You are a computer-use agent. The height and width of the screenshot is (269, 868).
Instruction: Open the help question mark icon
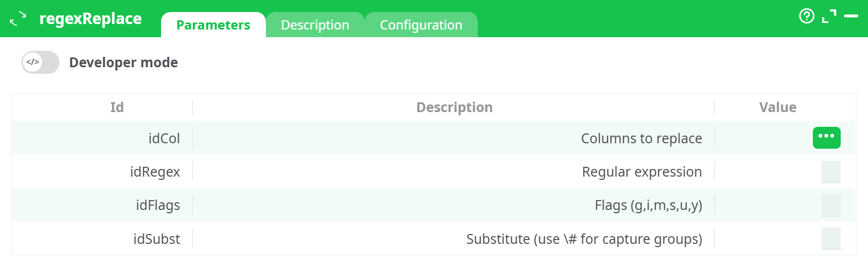[806, 16]
